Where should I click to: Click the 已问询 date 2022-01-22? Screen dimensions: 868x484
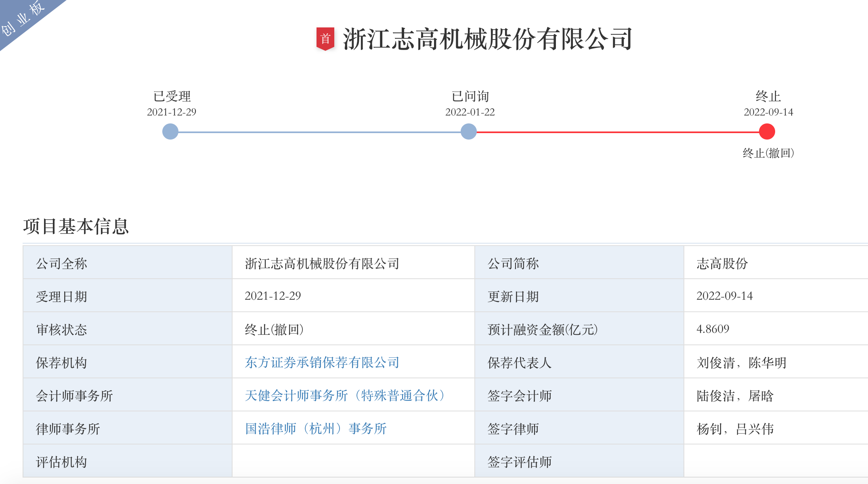470,112
